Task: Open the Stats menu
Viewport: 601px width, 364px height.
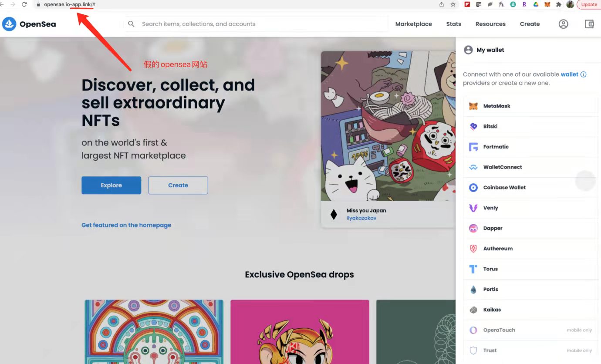Action: [454, 24]
